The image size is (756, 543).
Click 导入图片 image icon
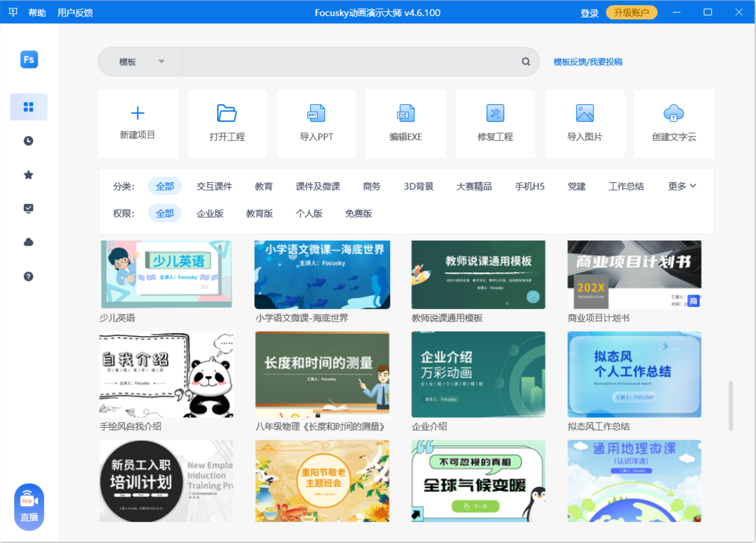pos(585,113)
